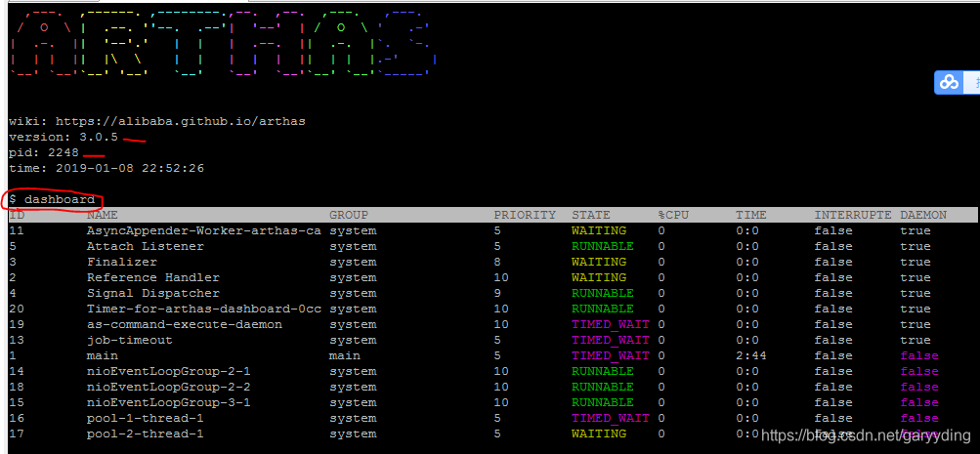Click daemon value true in Reference Handler row
Screen dimensions: 980x454
916,278
